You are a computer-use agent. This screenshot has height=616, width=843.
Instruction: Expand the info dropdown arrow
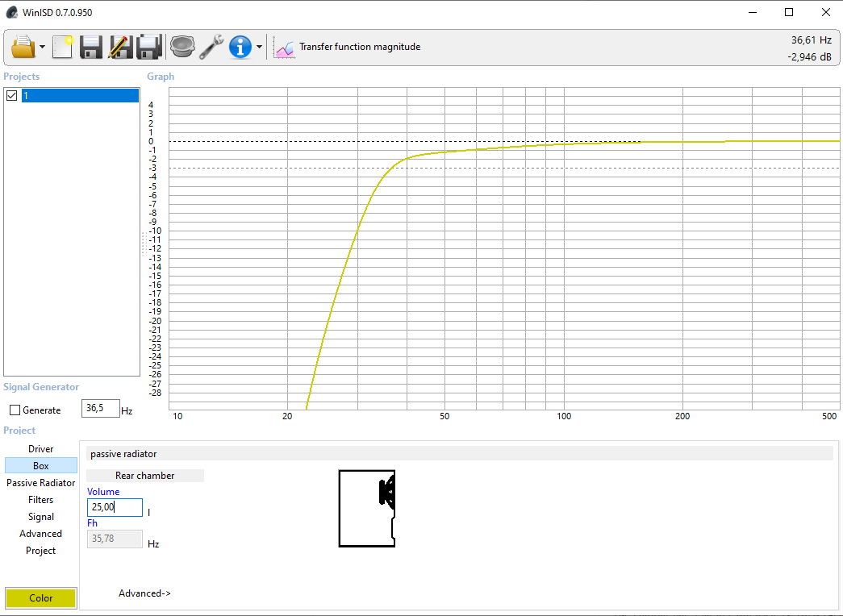coord(259,47)
